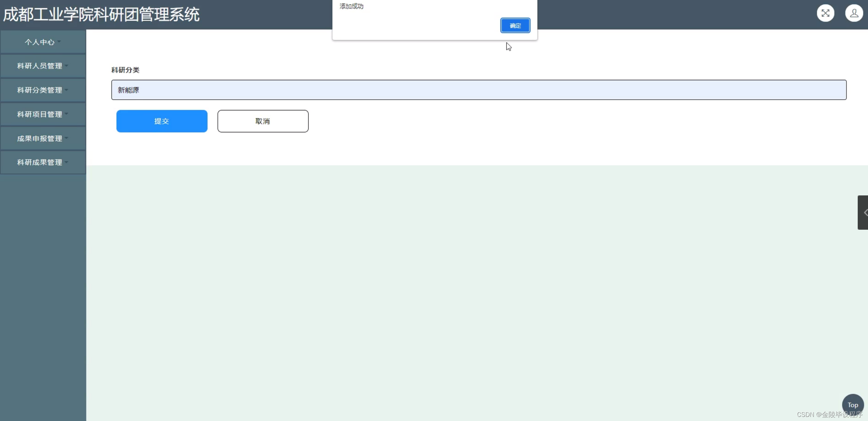
Task: Select 科研项目管理 in the sidebar
Action: coord(39,114)
